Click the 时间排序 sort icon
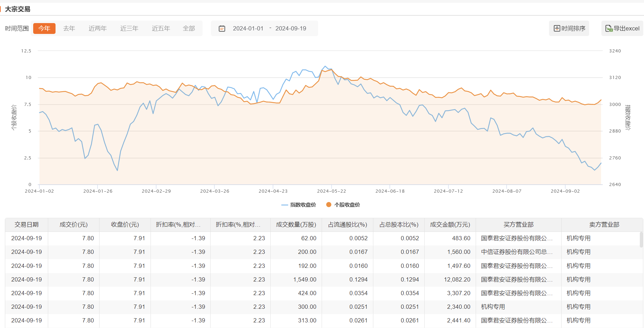Screen dimensions: 644x328 [x=557, y=29]
